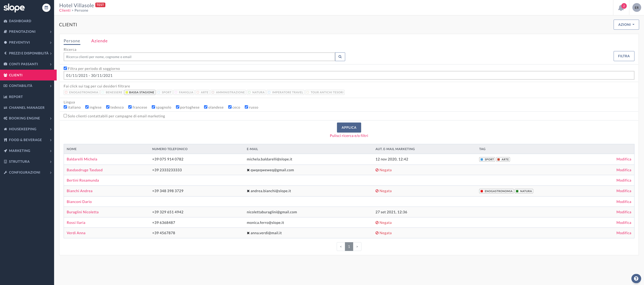Expand the Marketing sidebar chevron
This screenshot has width=644, height=285.
coord(51,151)
